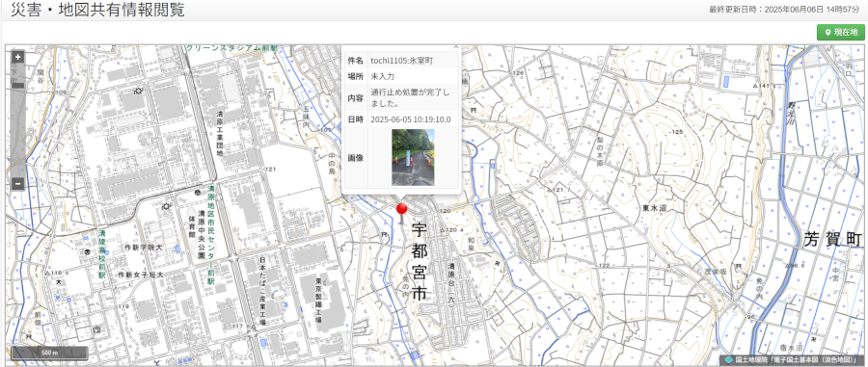868x367 pixels.
Task: Click the 現在地 current location button
Action: (840, 32)
